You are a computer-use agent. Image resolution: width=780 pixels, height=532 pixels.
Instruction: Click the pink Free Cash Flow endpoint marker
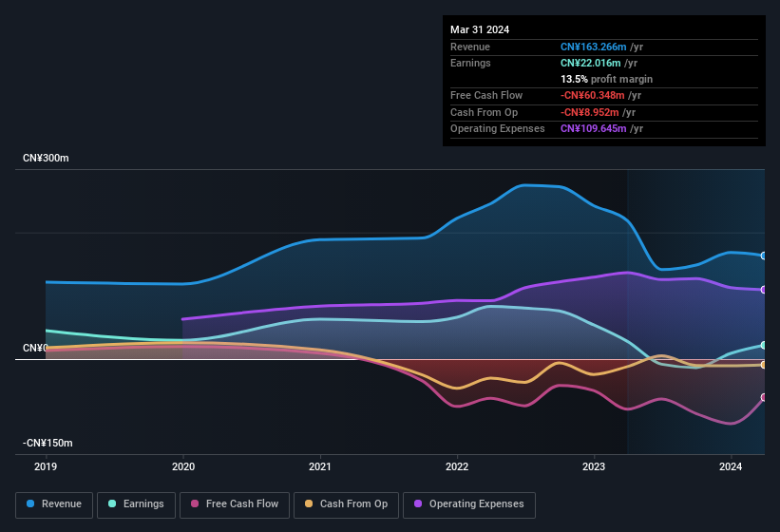coord(764,398)
